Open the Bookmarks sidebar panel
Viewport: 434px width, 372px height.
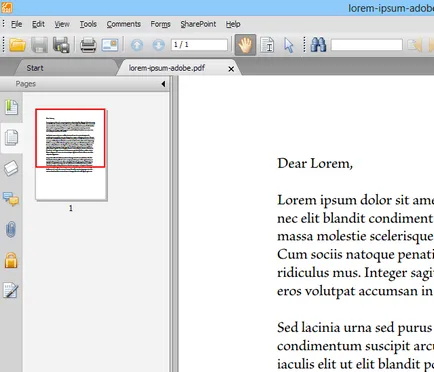pyautogui.click(x=11, y=107)
